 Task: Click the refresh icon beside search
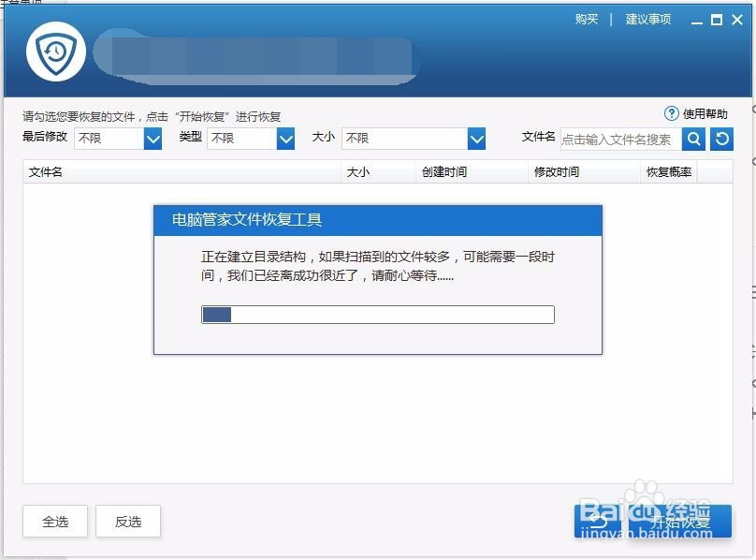(x=721, y=139)
